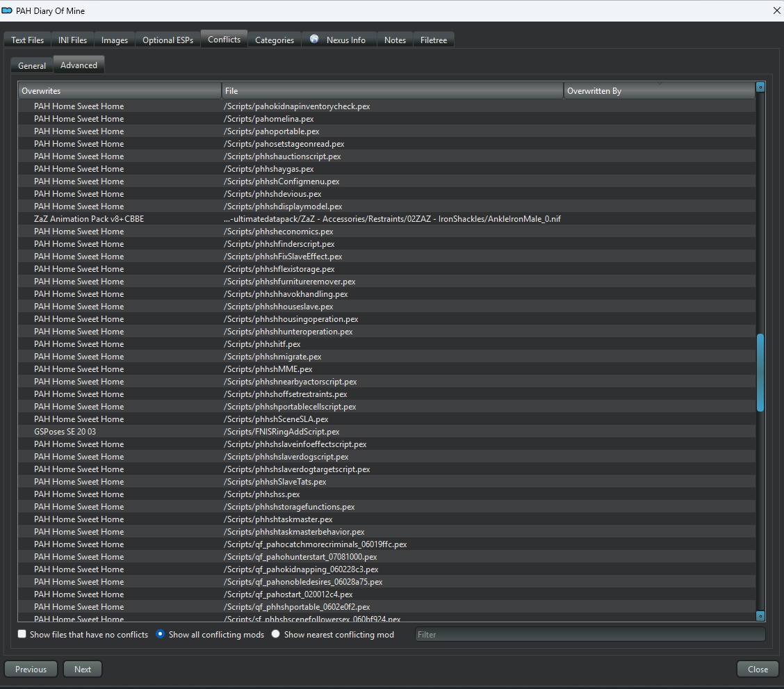Select the phhshSceneSLA.pex file row
This screenshot has height=689, width=784.
(x=386, y=419)
